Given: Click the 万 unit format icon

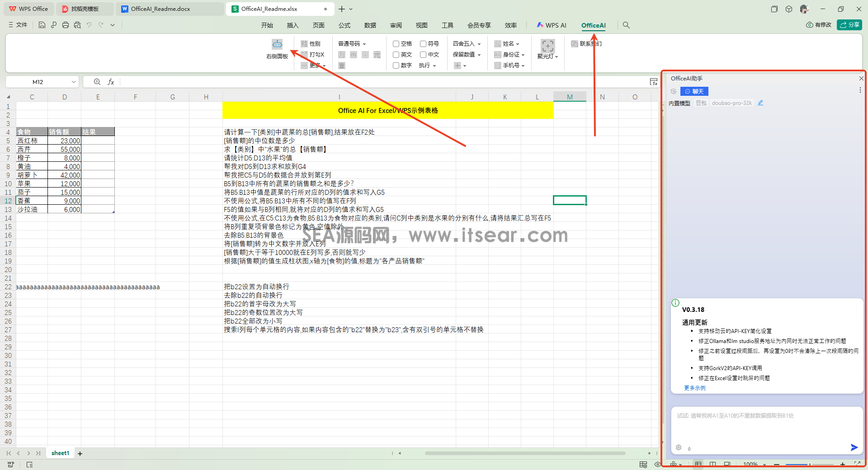Looking at the screenshot, I should click(x=342, y=55).
